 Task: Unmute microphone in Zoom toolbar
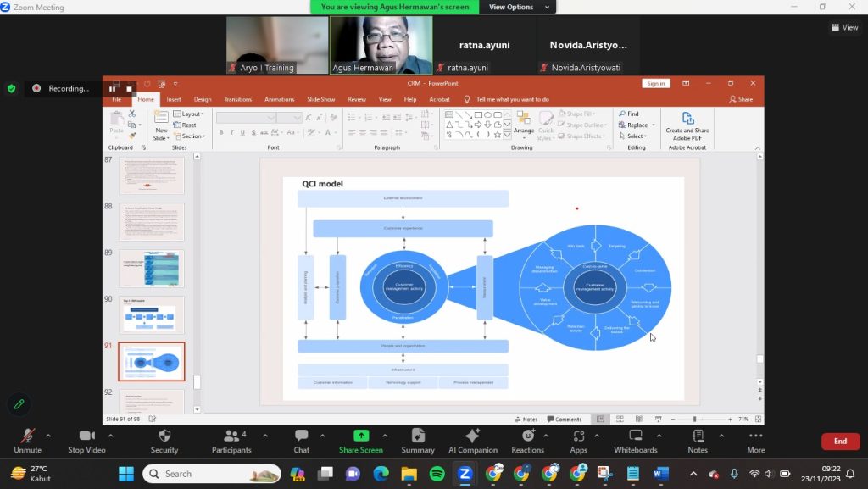coord(27,441)
